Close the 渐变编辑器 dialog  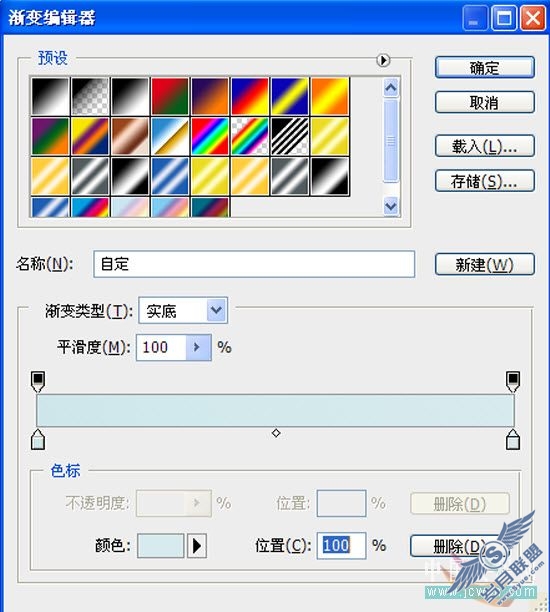click(532, 18)
